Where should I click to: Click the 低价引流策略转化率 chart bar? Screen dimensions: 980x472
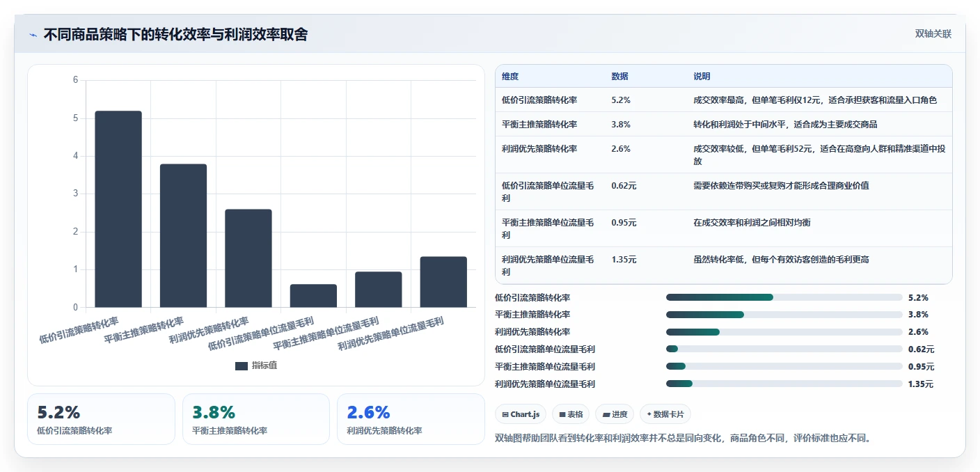click(x=118, y=209)
